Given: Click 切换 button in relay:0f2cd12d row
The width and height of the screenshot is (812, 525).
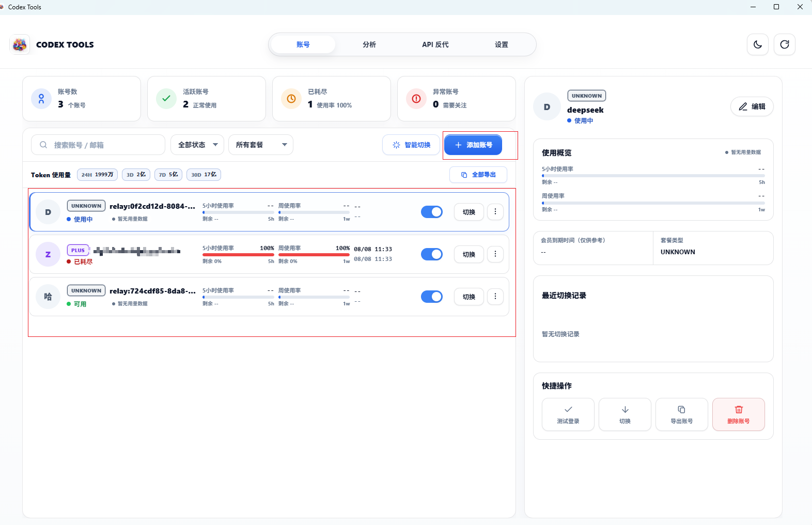Looking at the screenshot, I should click(x=469, y=212).
